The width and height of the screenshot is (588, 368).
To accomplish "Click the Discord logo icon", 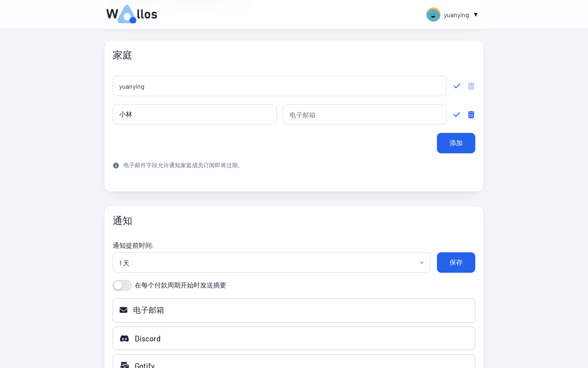I will 125,339.
